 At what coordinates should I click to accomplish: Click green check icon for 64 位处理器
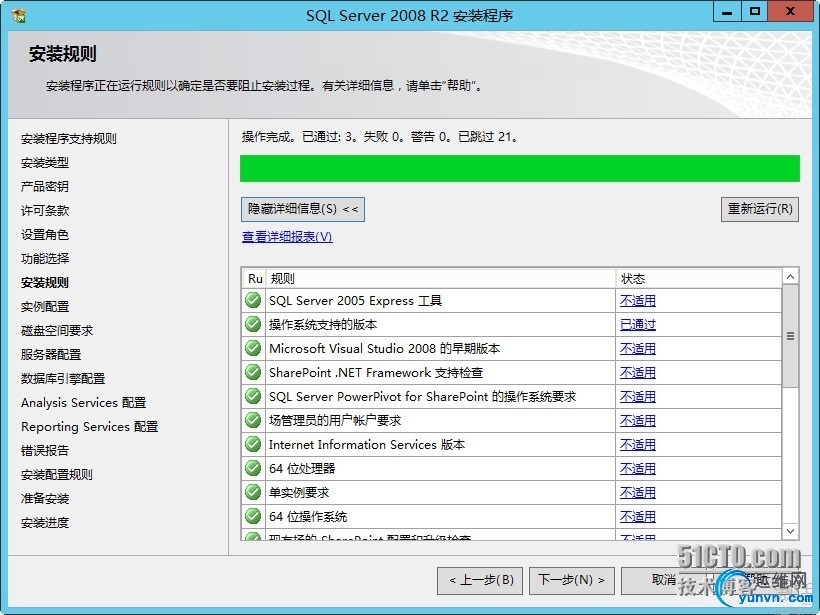[x=253, y=468]
